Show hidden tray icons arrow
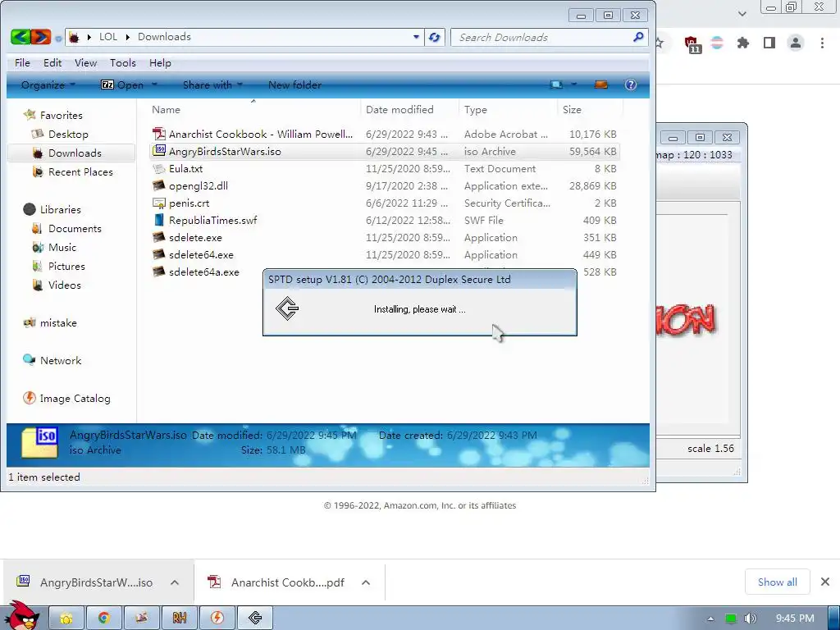This screenshot has height=630, width=840. (x=710, y=619)
